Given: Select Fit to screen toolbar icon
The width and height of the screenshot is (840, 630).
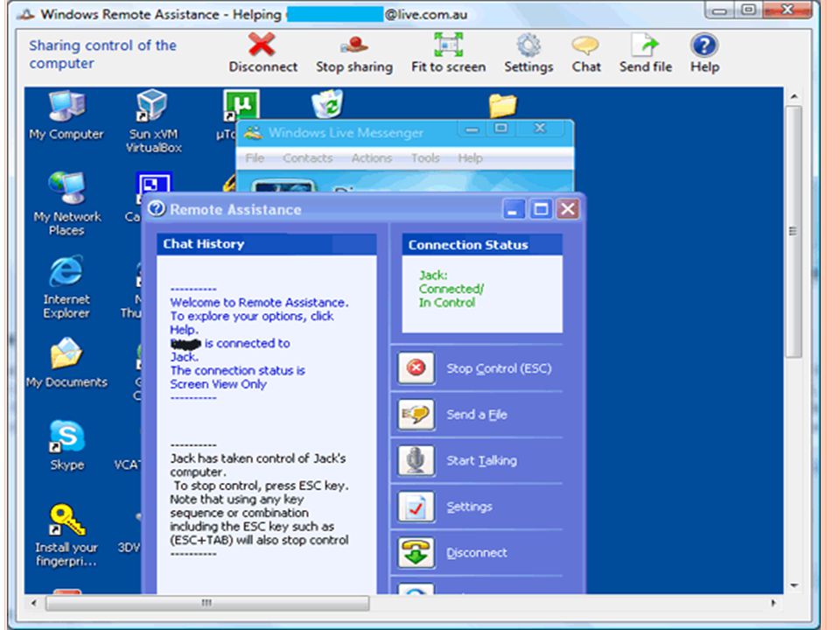Looking at the screenshot, I should 448,45.
